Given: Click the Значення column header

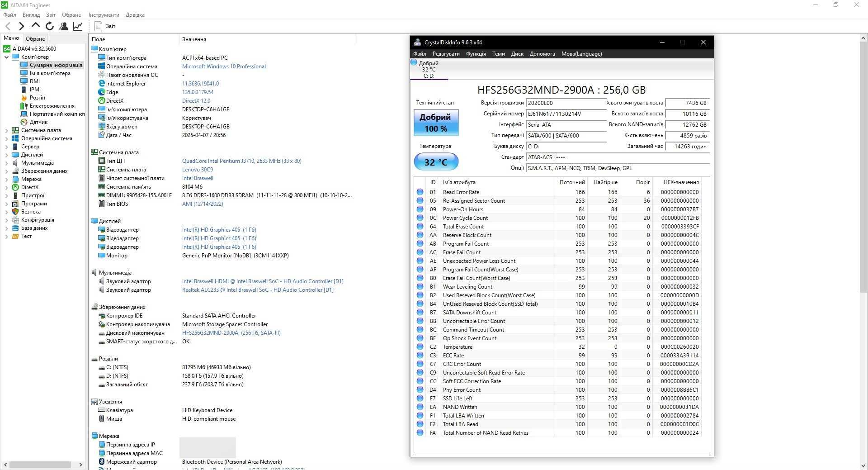Looking at the screenshot, I should tap(194, 39).
